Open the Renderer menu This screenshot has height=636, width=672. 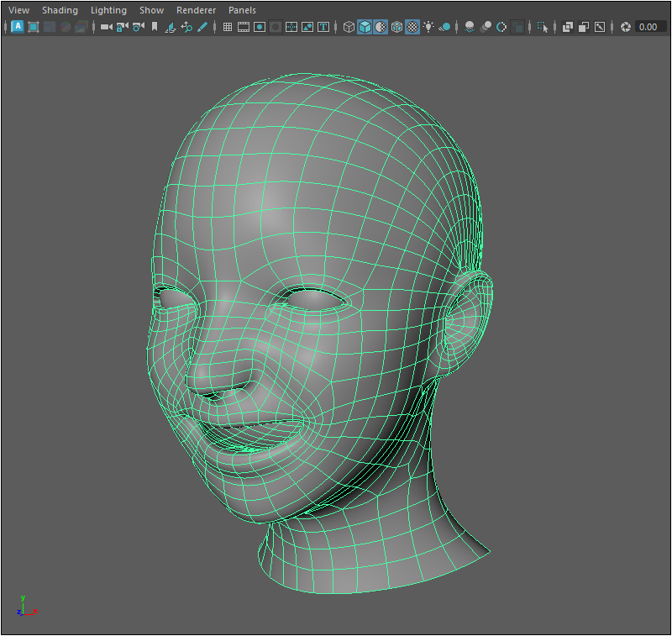(196, 10)
